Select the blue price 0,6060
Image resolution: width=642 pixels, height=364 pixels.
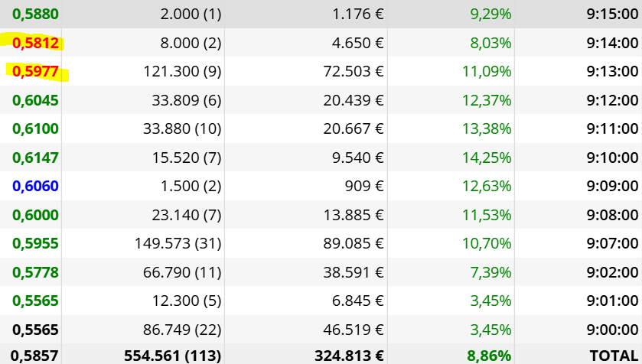pos(35,186)
